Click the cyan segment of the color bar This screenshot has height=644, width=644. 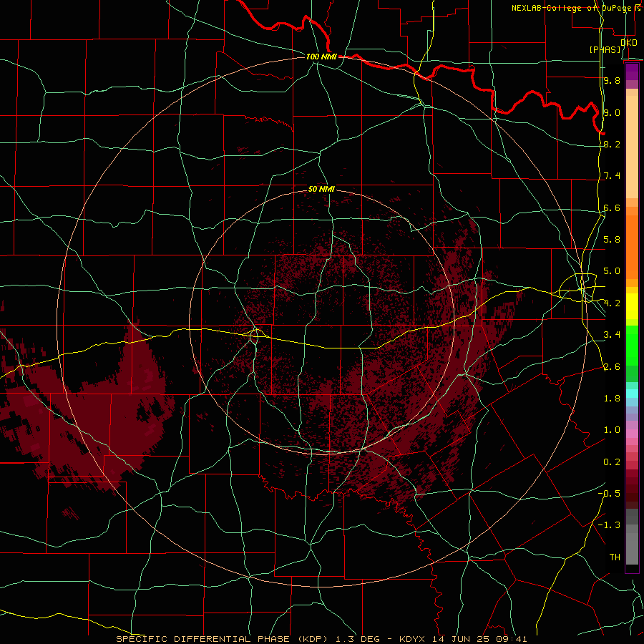click(x=632, y=394)
